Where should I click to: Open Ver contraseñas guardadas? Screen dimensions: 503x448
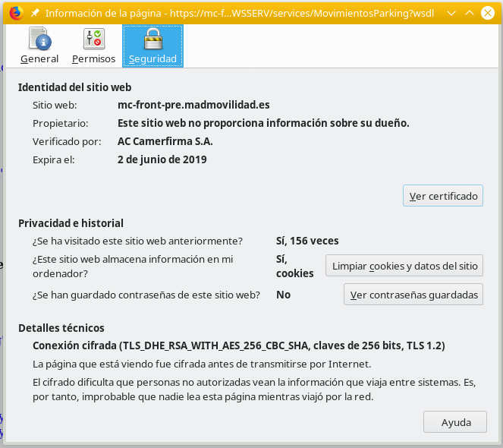(x=413, y=295)
